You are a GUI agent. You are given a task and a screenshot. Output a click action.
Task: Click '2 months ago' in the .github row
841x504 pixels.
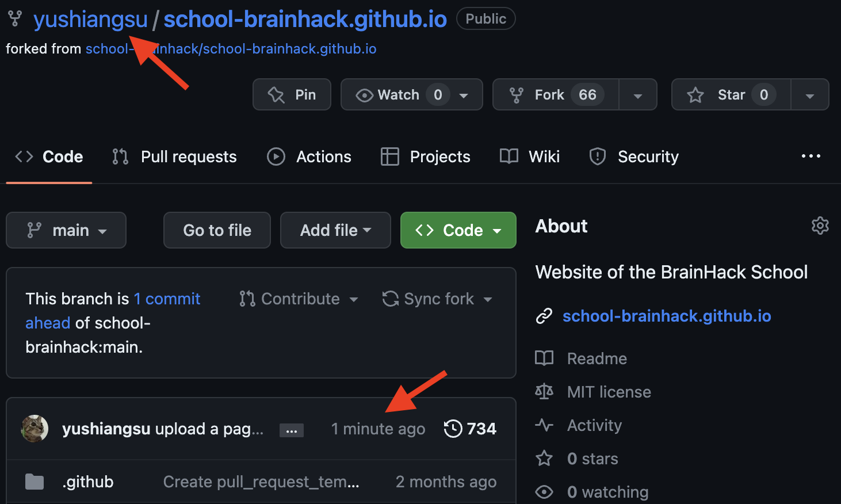446,482
